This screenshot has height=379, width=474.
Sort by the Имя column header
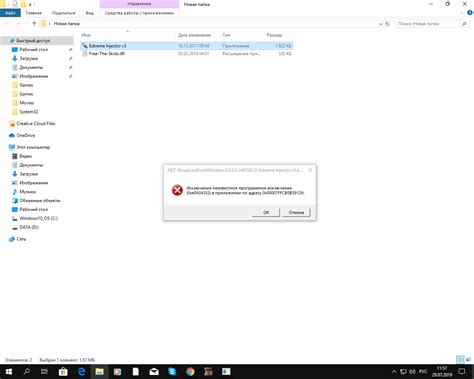pos(86,35)
